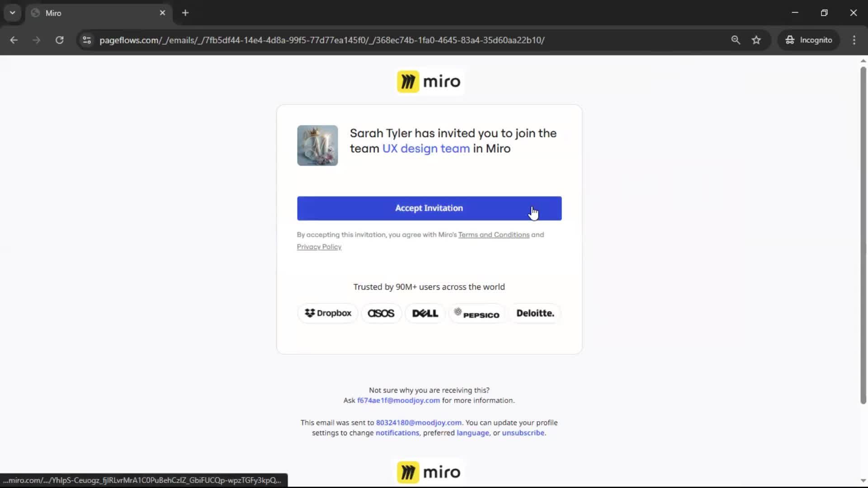Click the 'Sarah Tyler has invited you' heading
The image size is (868, 488).
coord(453,141)
